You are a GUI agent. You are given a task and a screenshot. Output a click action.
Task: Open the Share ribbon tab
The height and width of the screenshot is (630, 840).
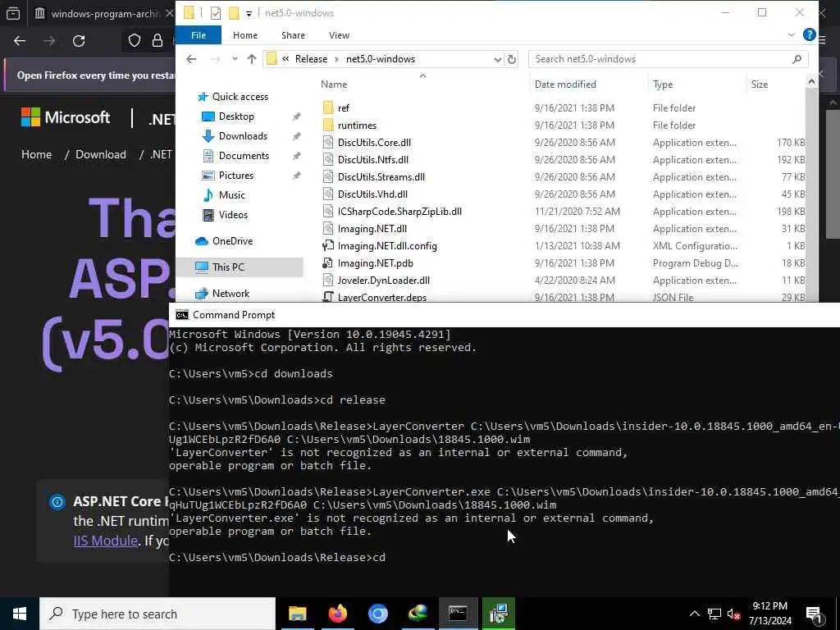(293, 35)
